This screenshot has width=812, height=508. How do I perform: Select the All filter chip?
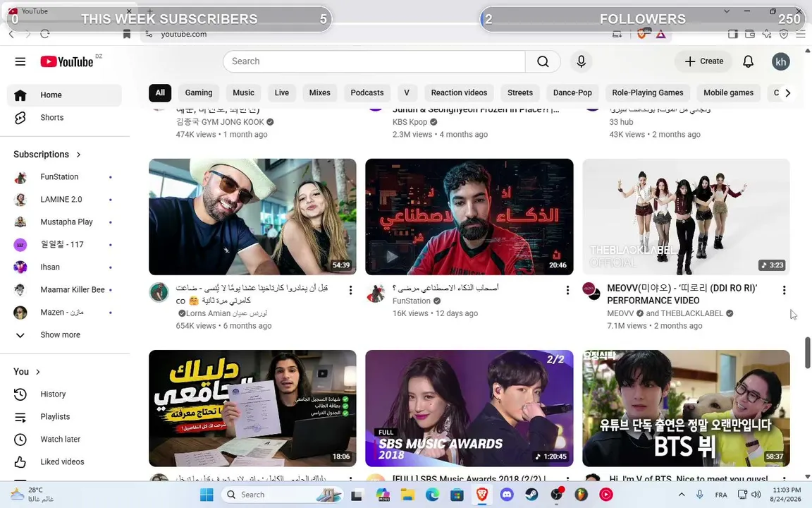pos(160,93)
